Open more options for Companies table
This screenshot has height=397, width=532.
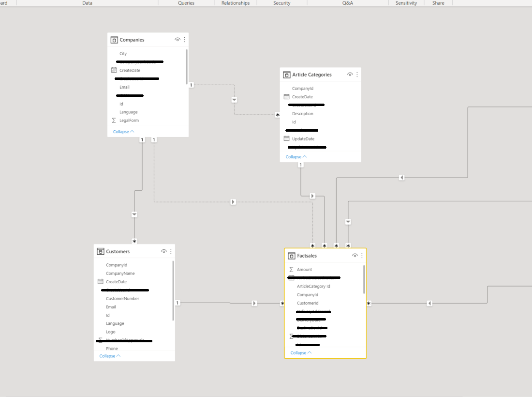point(185,40)
